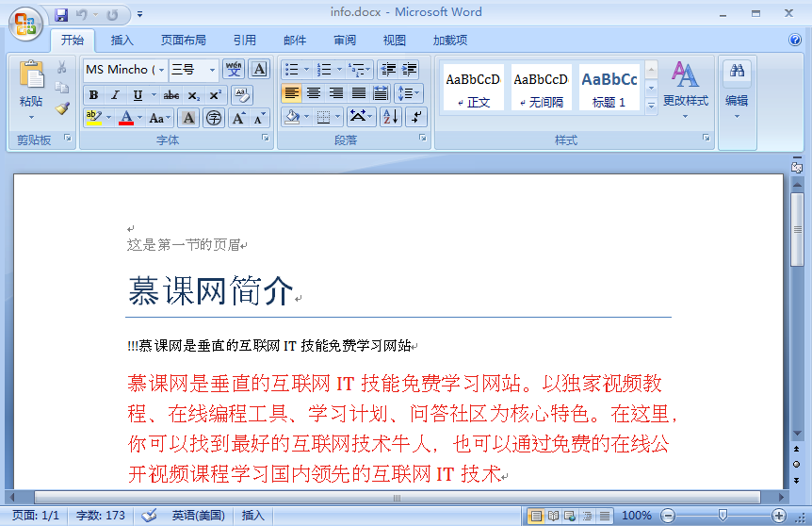Open the 邮件 tab
The height and width of the screenshot is (526, 812).
pos(295,40)
